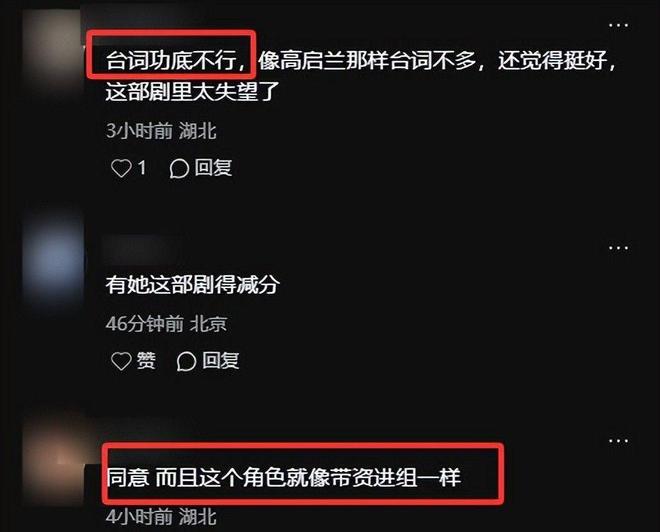The image size is (660, 532).
Task: Click the 回复 text under second comment
Action: pyautogui.click(x=221, y=361)
